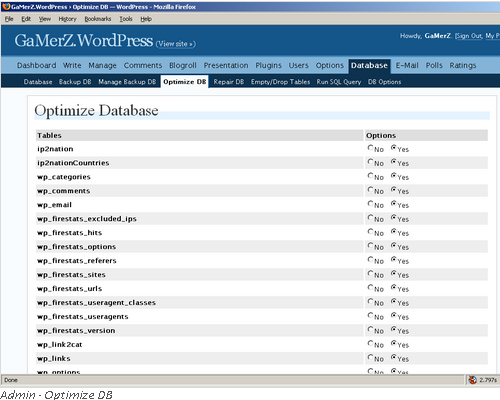Select Yes for wp_links table
The image size is (500, 400).
394,357
